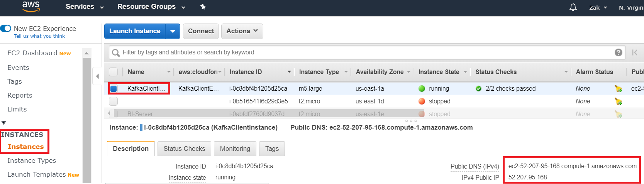
Task: Click alarm icon for i-0b516541f6d29d3e5 row
Action: pyautogui.click(x=618, y=101)
